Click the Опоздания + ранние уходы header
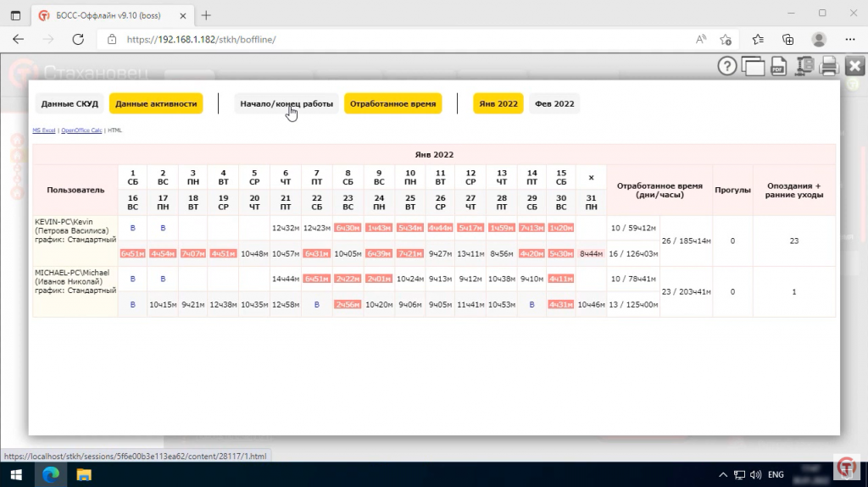Image resolution: width=868 pixels, height=487 pixels. coord(793,190)
